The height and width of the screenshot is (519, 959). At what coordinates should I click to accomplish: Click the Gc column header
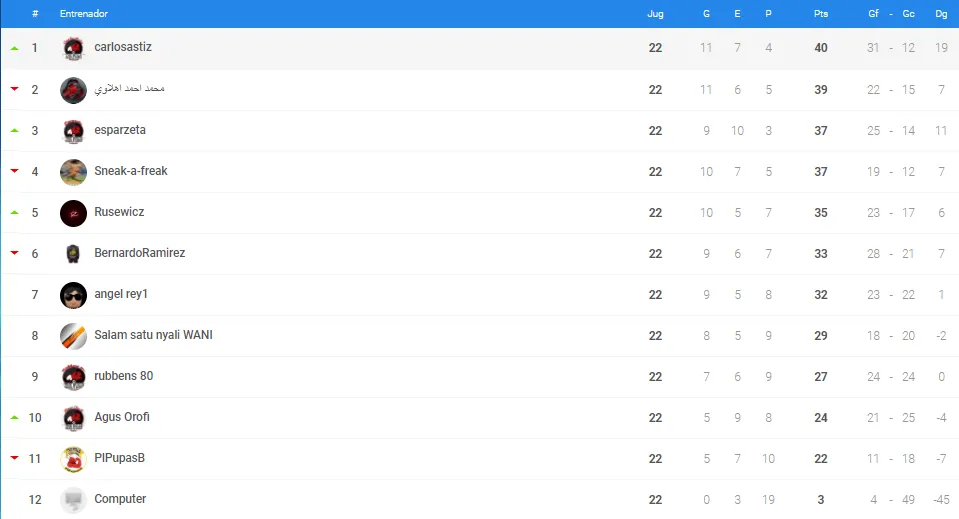click(x=908, y=13)
